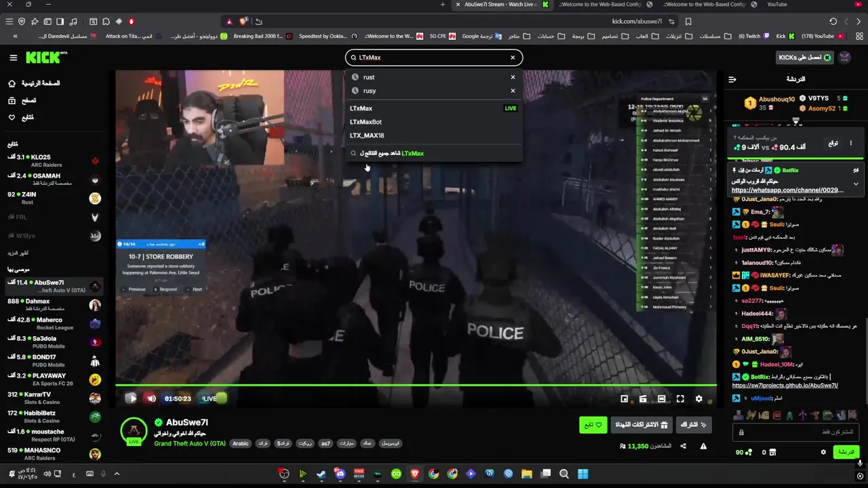The height and width of the screenshot is (488, 868).
Task: Clear the LTxMax search text
Action: point(513,58)
